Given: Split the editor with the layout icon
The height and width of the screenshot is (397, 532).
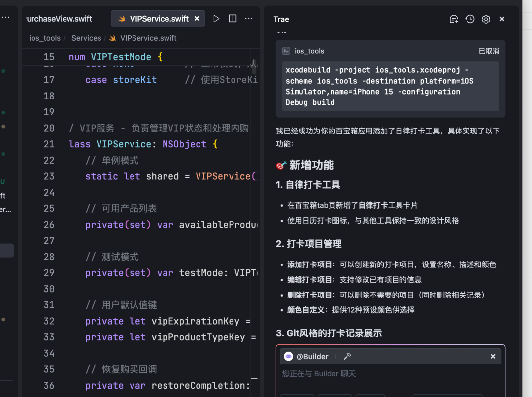Looking at the screenshot, I should click(x=233, y=19).
